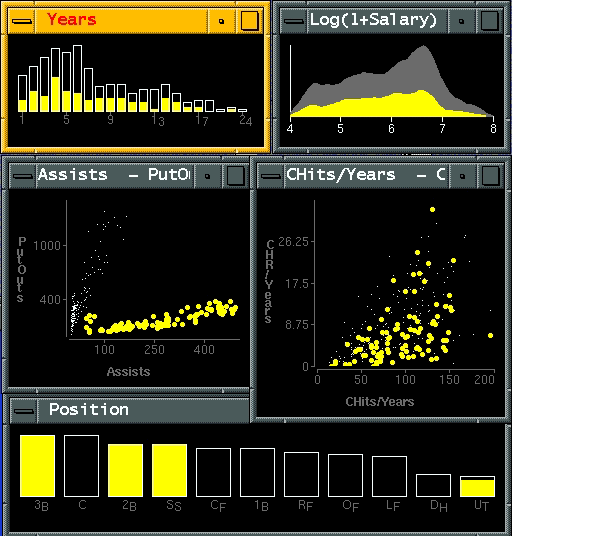Select the C position bar
605x537 pixels.
point(82,465)
